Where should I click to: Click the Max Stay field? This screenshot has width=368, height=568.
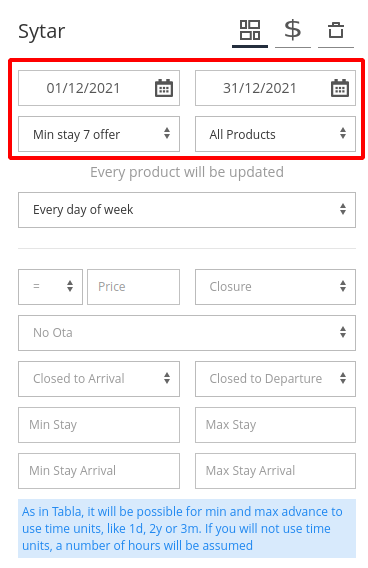coord(275,425)
